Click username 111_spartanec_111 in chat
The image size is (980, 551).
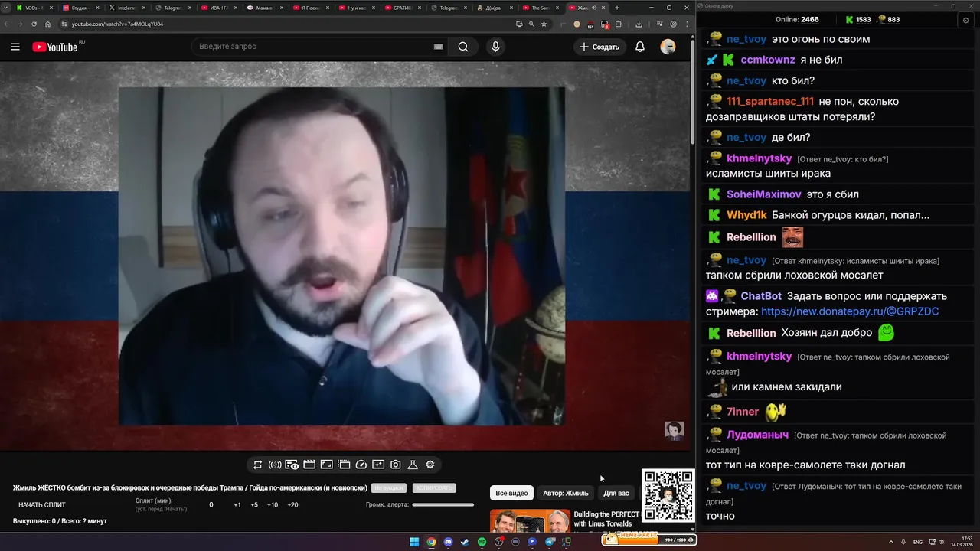tap(770, 101)
